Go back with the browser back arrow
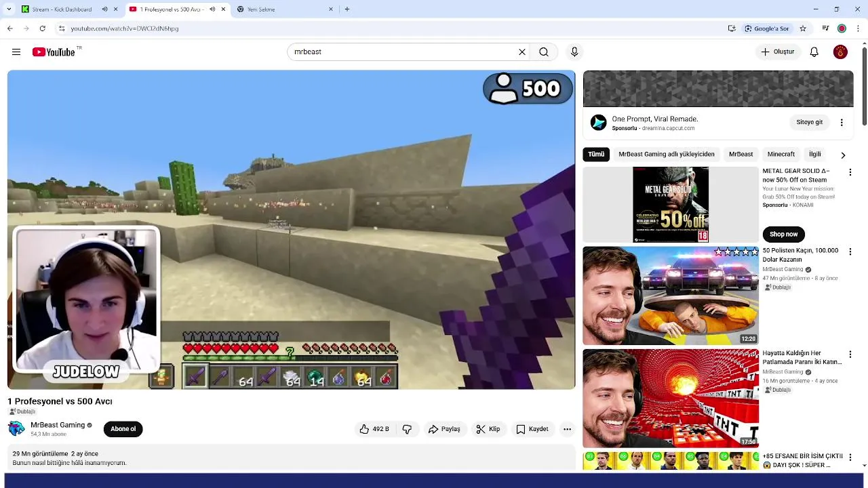Image resolution: width=868 pixels, height=488 pixels. click(9, 28)
